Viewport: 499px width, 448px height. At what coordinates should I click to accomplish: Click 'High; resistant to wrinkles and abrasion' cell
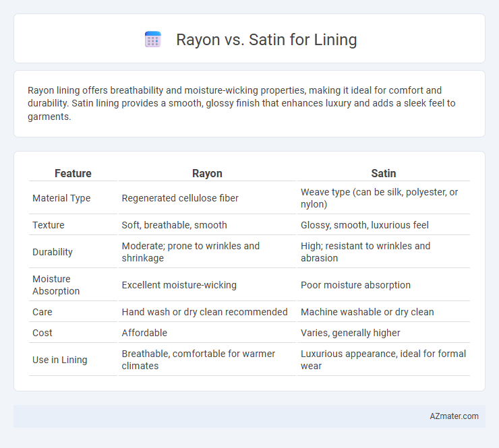384,252
